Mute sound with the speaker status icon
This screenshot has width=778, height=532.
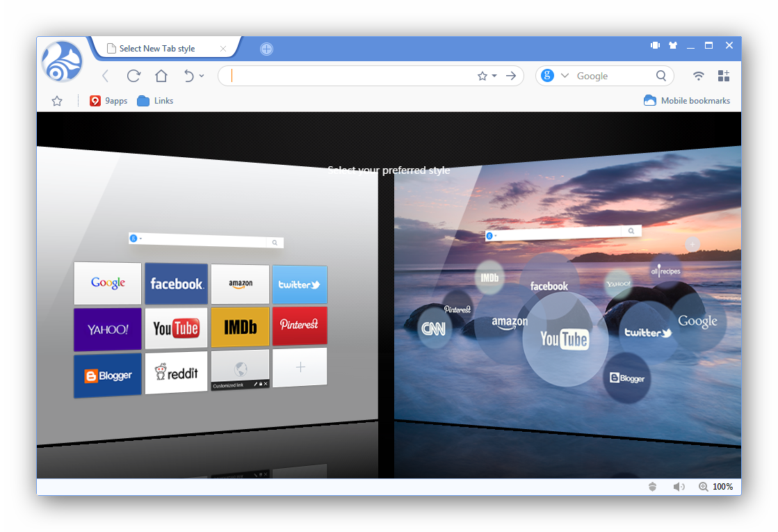[679, 487]
